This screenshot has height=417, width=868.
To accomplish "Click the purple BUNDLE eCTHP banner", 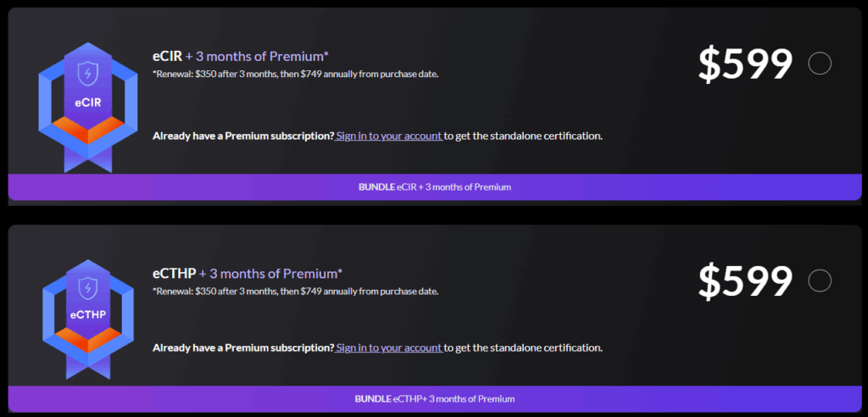I will tap(434, 398).
